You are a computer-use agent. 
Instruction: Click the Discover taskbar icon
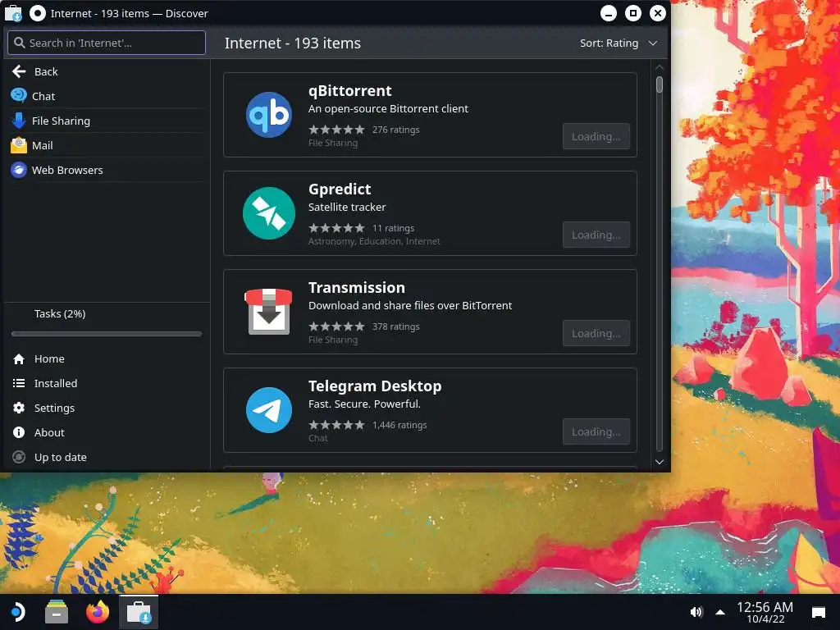[x=139, y=612]
